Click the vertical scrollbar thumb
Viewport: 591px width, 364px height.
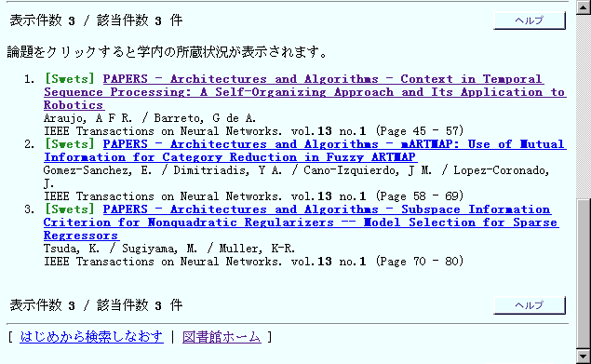coord(584,275)
